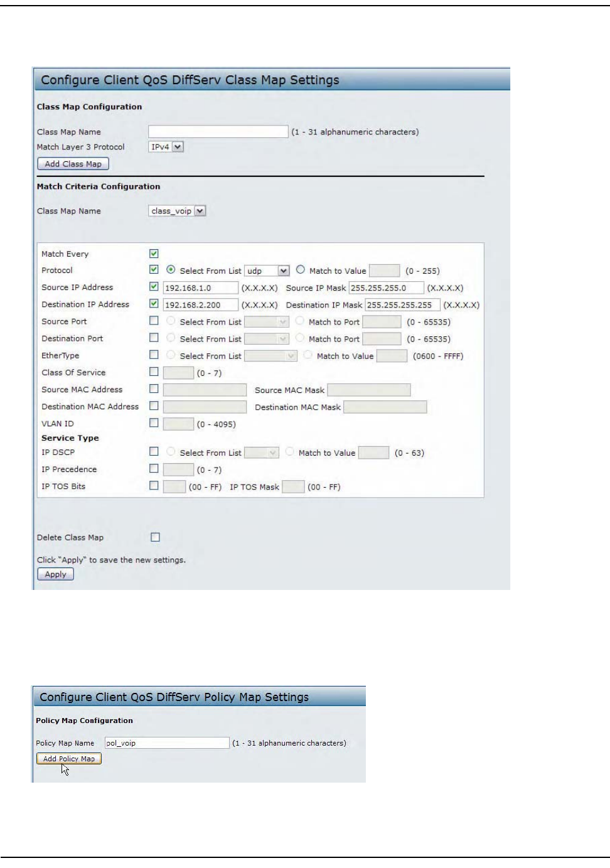Enable the Class Of Service checkbox
610x868 pixels.
pyautogui.click(x=154, y=372)
